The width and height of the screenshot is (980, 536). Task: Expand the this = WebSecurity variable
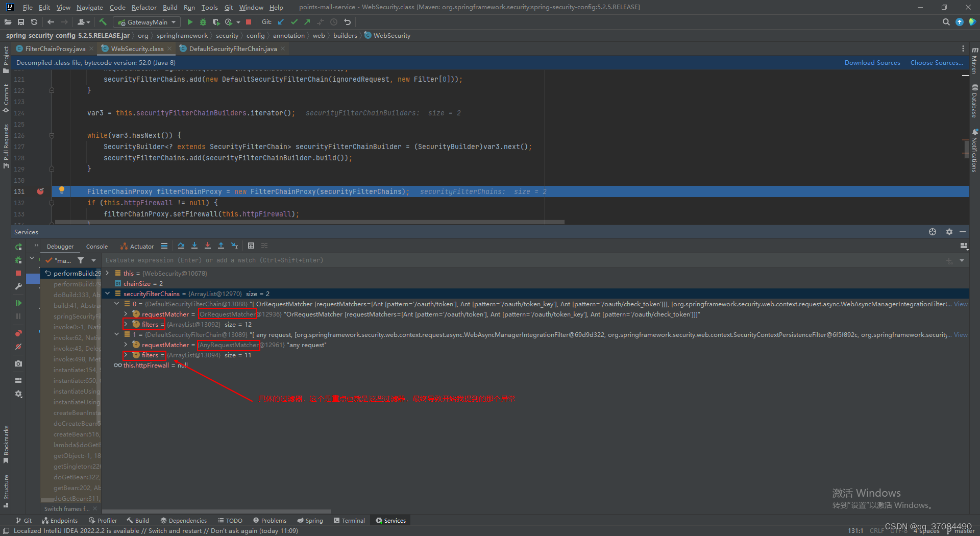point(107,273)
